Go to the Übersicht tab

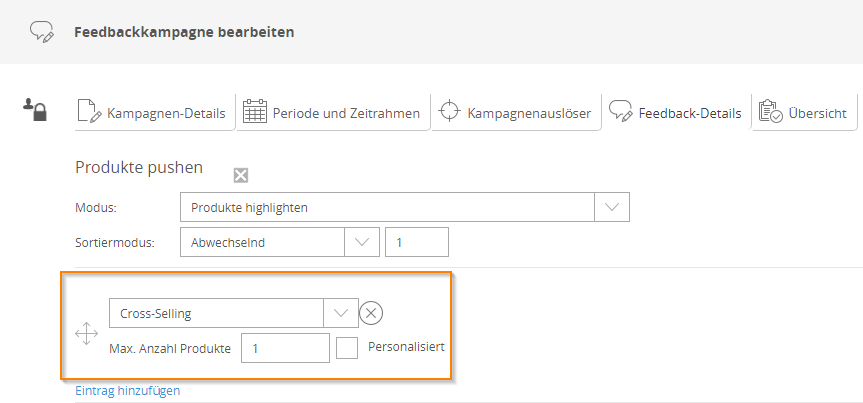[805, 112]
